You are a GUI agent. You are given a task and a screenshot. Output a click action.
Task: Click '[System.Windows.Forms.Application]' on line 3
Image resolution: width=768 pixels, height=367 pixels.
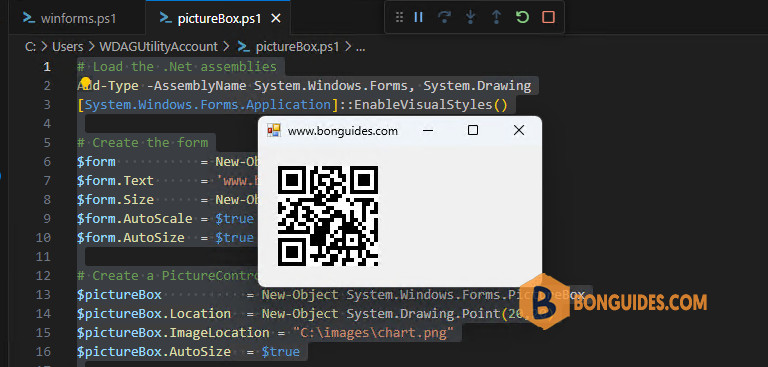tap(208, 105)
